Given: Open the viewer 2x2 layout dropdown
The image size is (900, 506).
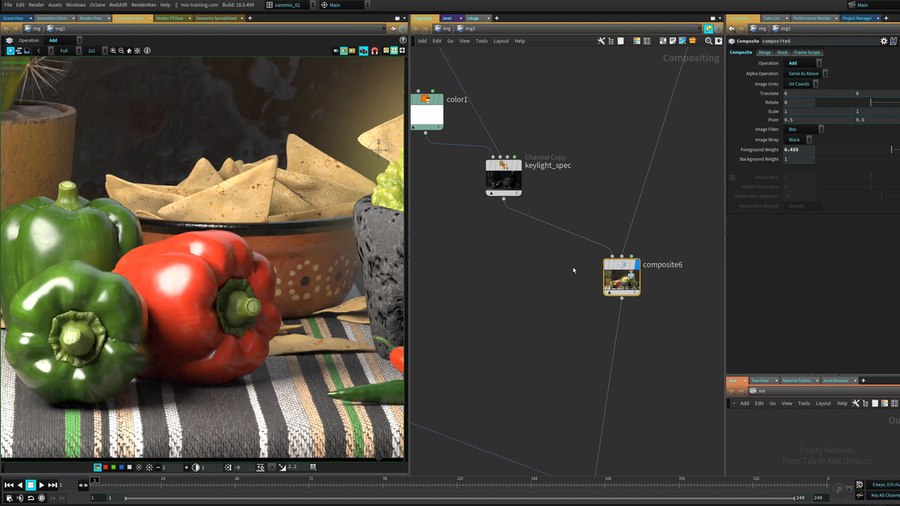Looking at the screenshot, I should (x=96, y=50).
